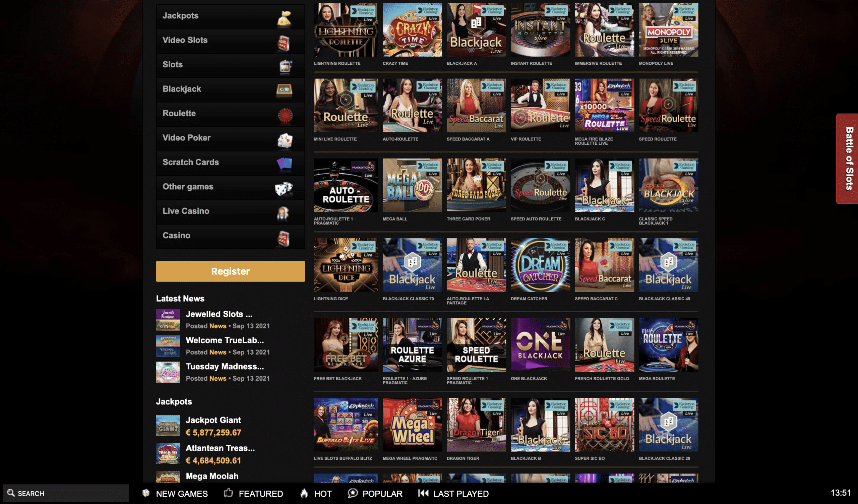Screen dimensions: 858x504
Task: Click the Video Slots machine icon
Action: point(284,43)
